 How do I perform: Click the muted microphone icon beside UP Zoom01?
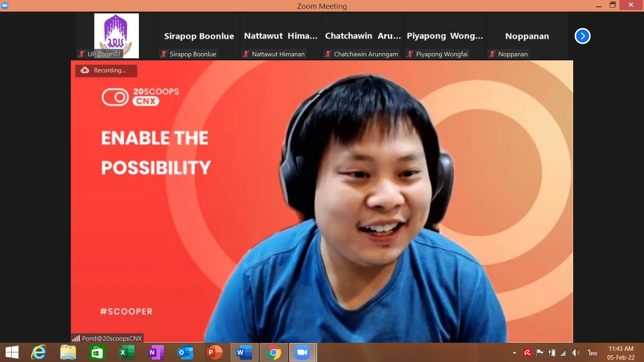[82, 54]
